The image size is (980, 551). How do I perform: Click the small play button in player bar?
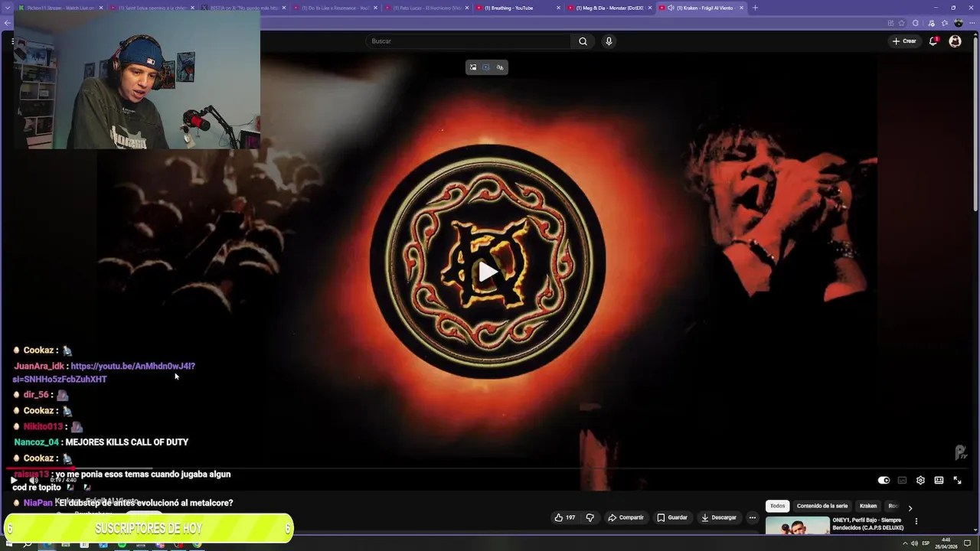(x=14, y=481)
